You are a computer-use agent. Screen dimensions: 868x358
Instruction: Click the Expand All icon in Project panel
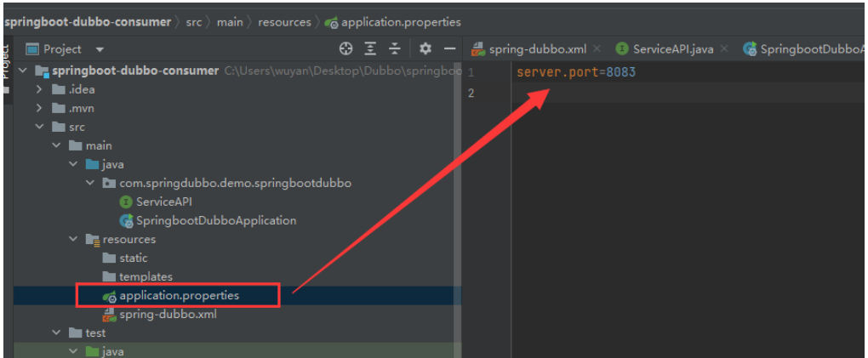click(x=370, y=49)
